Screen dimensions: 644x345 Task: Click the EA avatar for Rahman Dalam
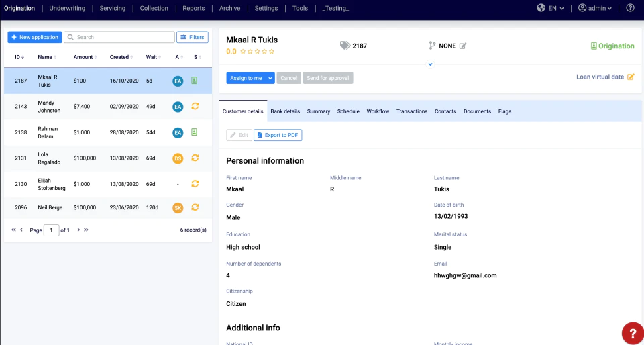pyautogui.click(x=178, y=132)
